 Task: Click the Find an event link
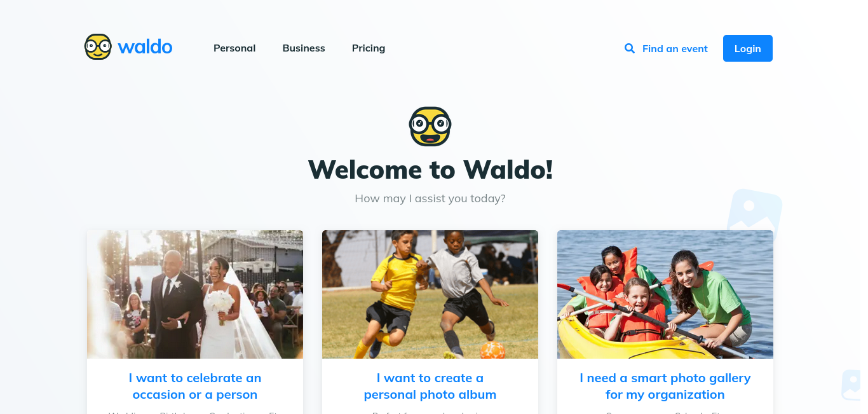coord(675,48)
